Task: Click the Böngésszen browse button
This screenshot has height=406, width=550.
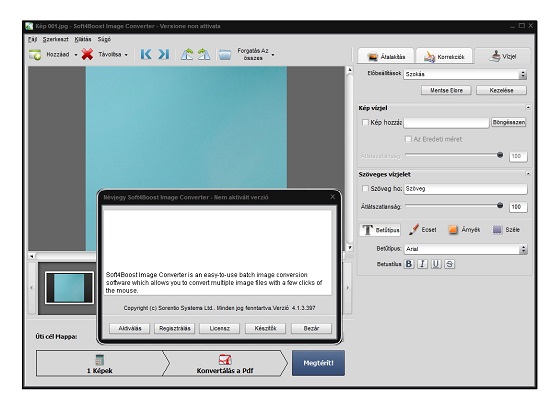Action: click(x=509, y=122)
